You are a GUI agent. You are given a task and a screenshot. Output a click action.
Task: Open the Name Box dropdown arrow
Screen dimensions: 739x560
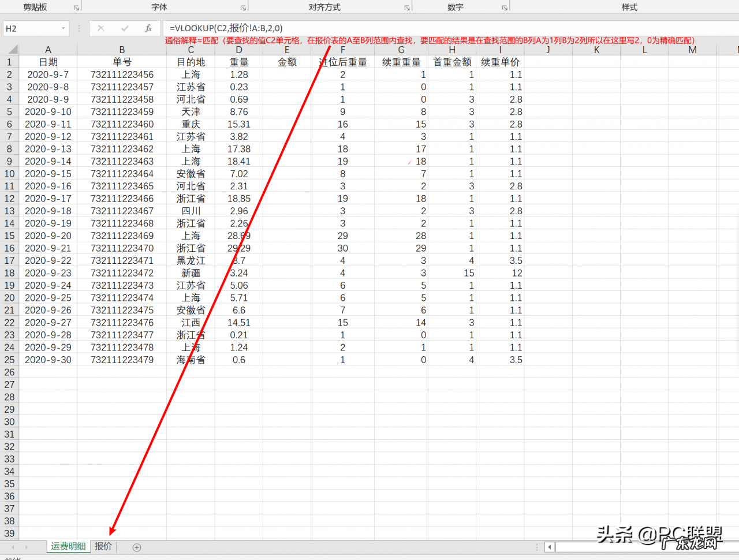click(x=65, y=28)
